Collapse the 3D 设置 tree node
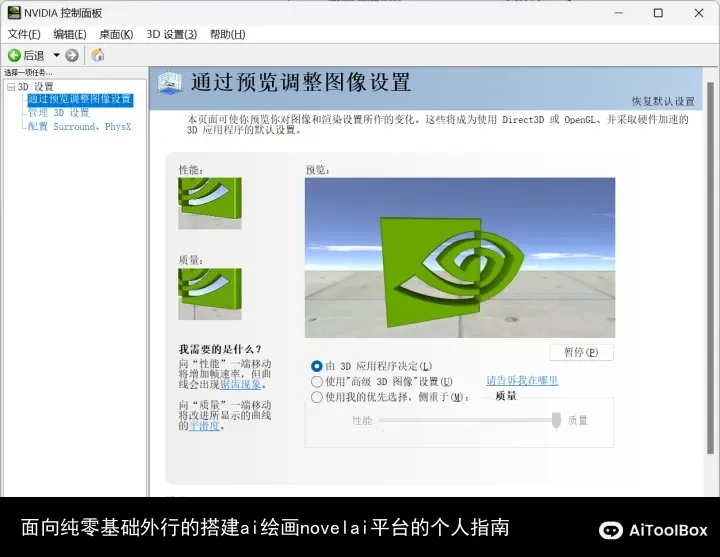Image resolution: width=720 pixels, height=557 pixels. click(11, 87)
